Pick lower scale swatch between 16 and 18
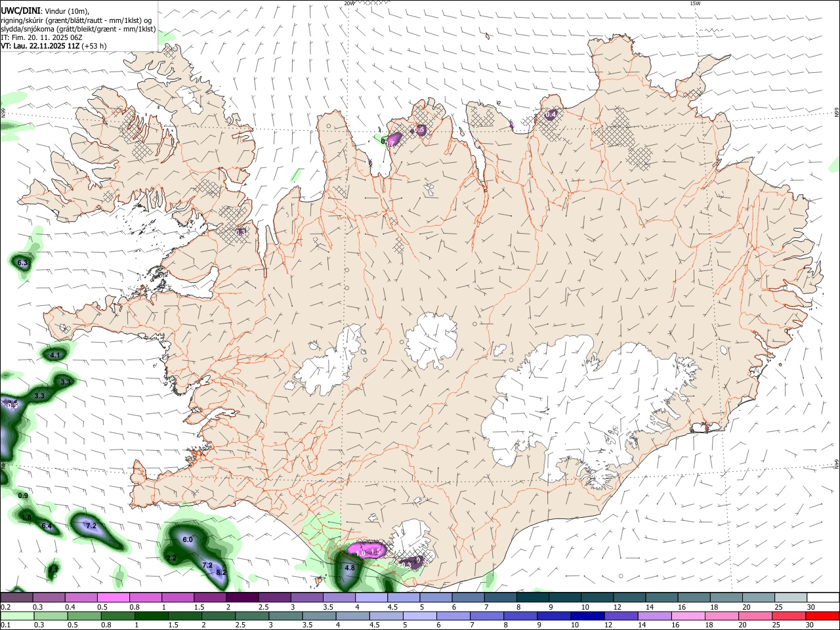840x630 pixels. pos(689,616)
